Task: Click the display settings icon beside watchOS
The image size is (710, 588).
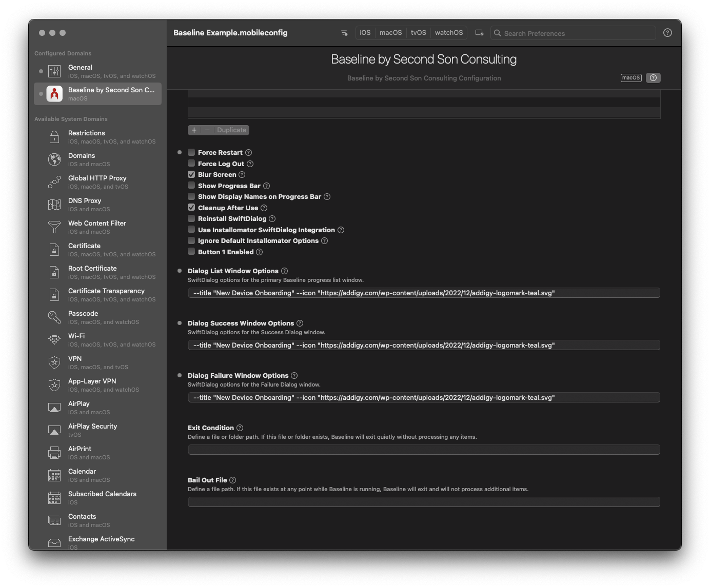Action: point(480,33)
